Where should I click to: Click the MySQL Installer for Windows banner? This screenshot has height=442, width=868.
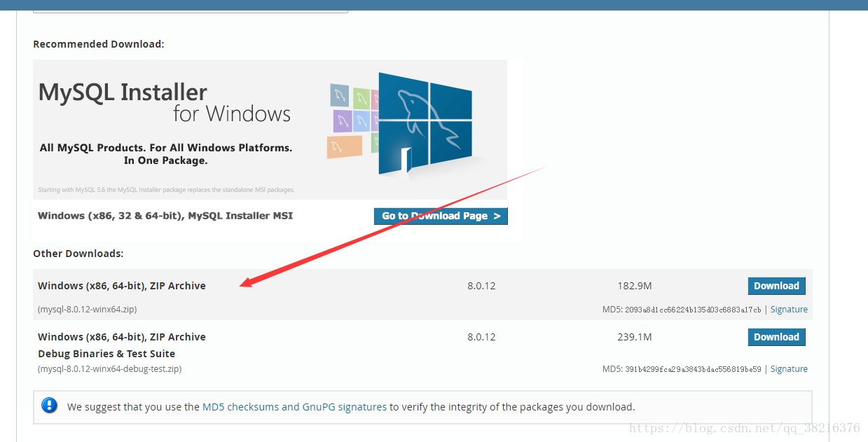click(270, 130)
